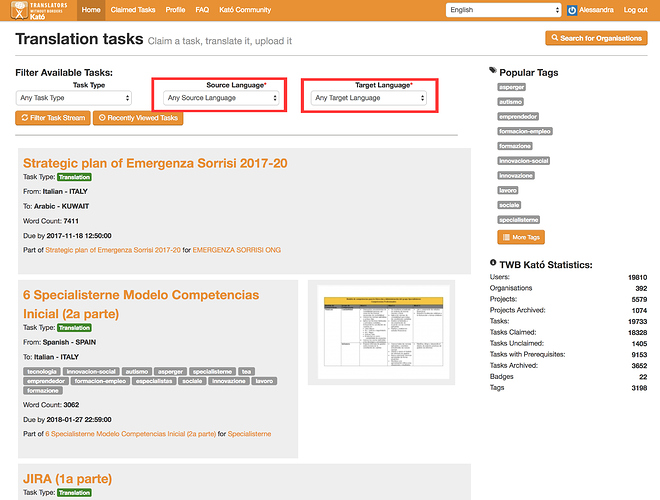Image resolution: width=660 pixels, height=500 pixels.
Task: Select the specialisterne popular tag
Action: tap(519, 220)
